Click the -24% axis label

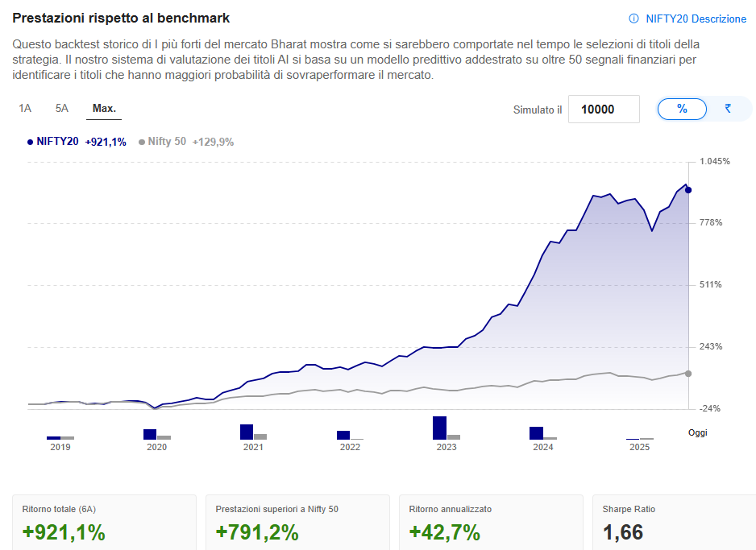710,408
